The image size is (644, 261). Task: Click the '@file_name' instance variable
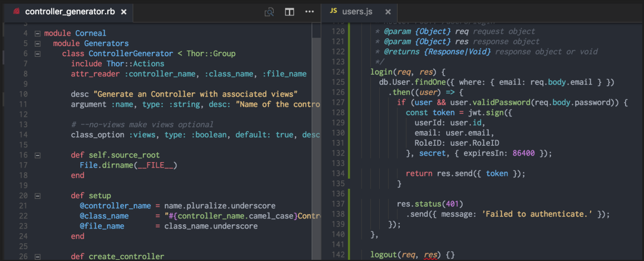[102, 226]
